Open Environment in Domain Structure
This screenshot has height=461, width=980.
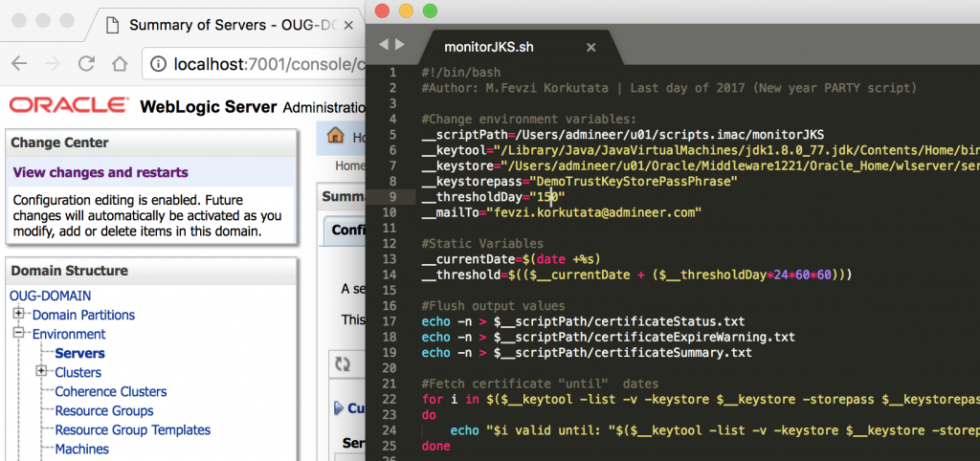click(69, 334)
